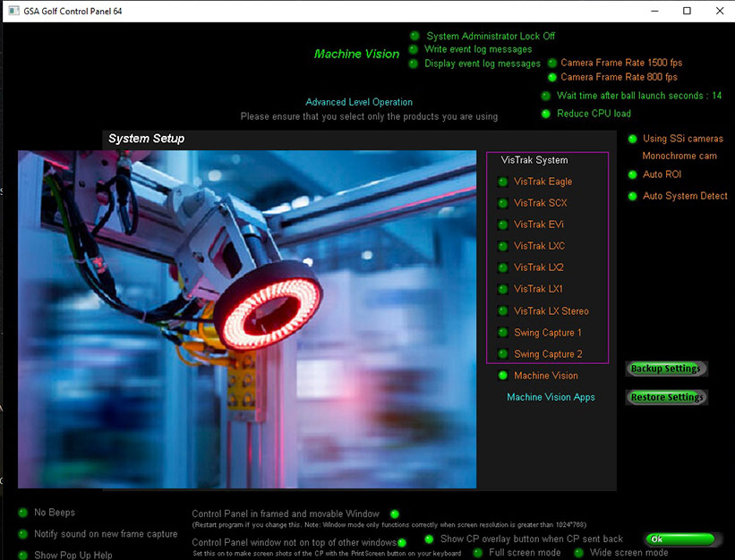Enable the VisTrak SCX system
Screen dimensions: 735x560
click(x=503, y=203)
